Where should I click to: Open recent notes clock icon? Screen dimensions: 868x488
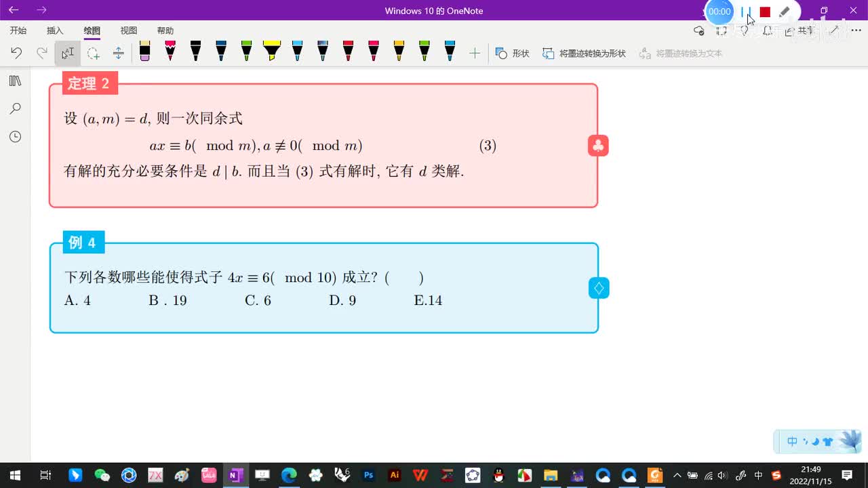pos(15,136)
